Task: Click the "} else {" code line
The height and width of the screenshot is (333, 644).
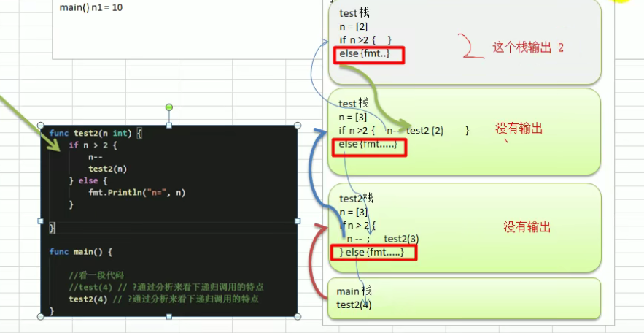Action: (x=88, y=180)
